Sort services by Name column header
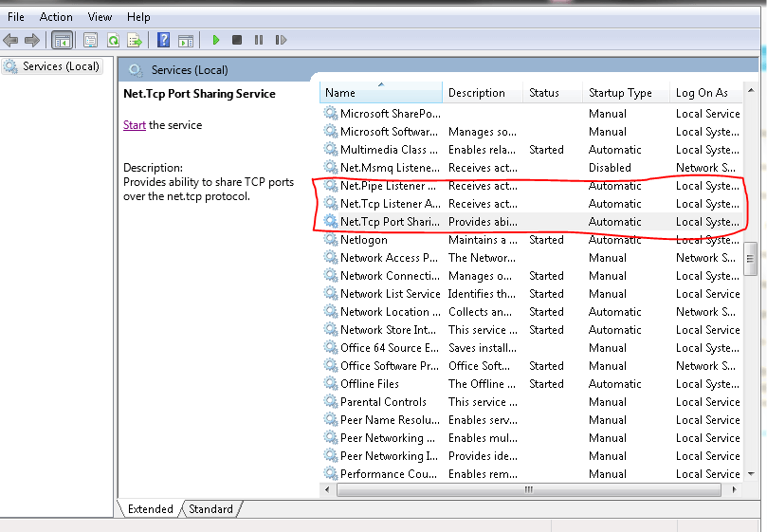The height and width of the screenshot is (532, 767). pos(379,93)
